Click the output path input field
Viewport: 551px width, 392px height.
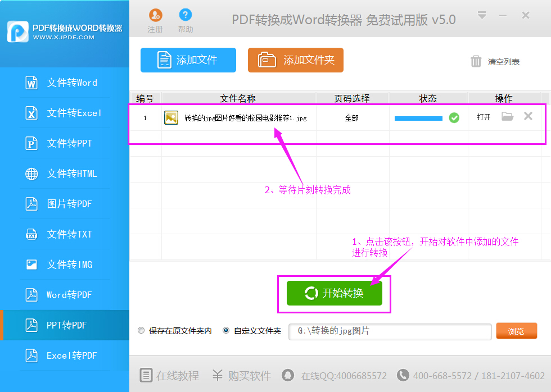pyautogui.click(x=390, y=331)
